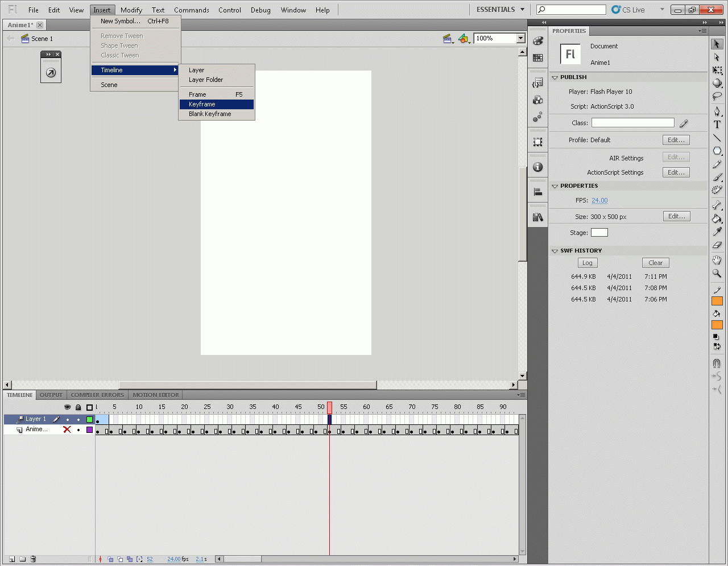
Task: Open the Essentials workspace dropdown
Action: point(500,10)
